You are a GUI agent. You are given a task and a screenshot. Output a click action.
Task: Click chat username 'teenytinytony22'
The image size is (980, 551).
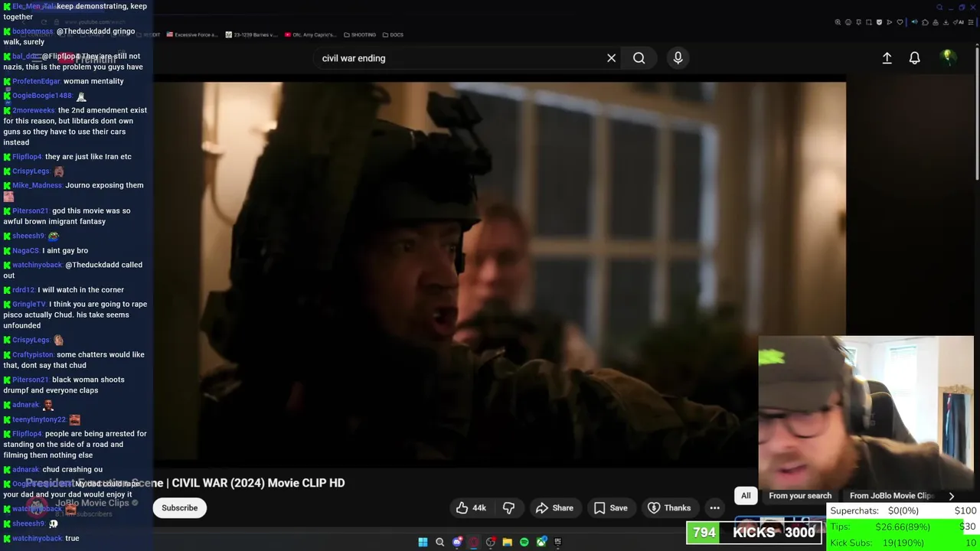click(39, 419)
